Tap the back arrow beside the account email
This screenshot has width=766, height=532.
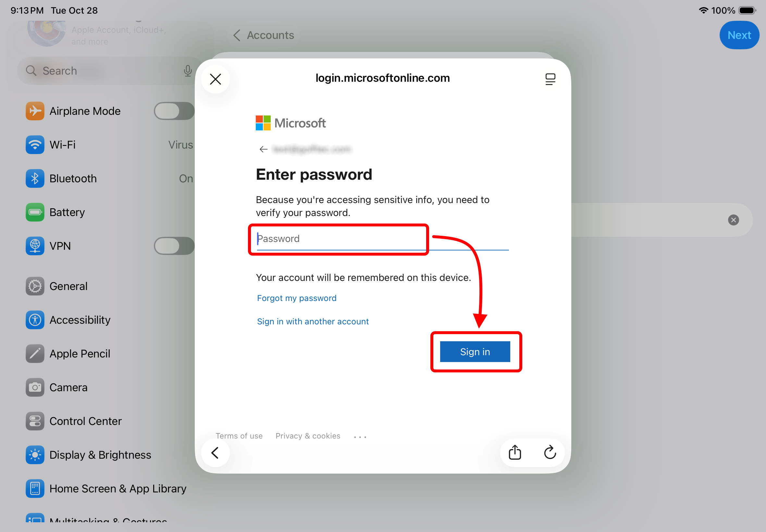[264, 149]
